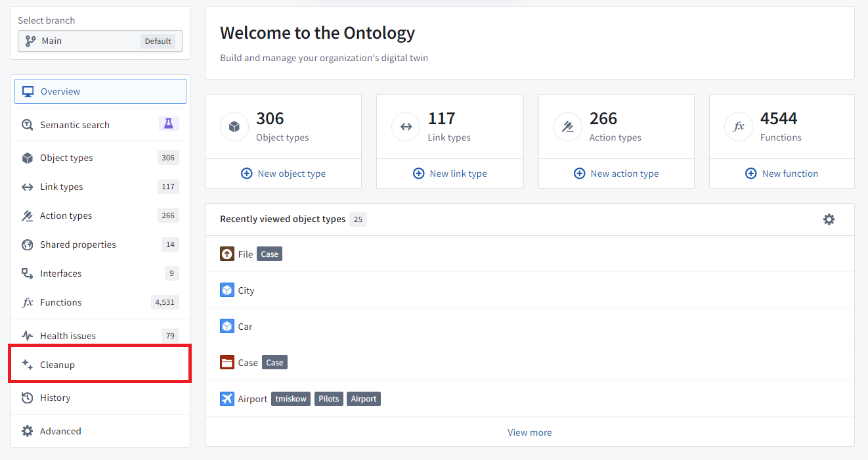Image resolution: width=868 pixels, height=460 pixels.
Task: Click the Airport airplane icon
Action: point(227,398)
